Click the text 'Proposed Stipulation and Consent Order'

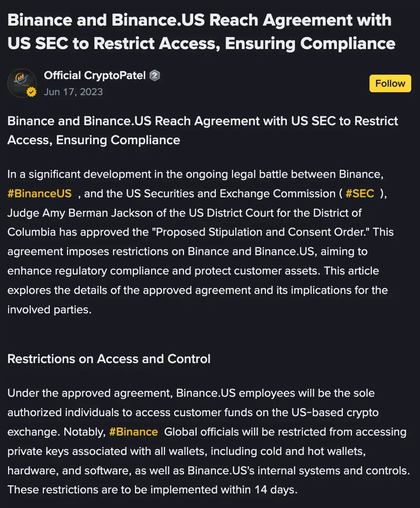point(260,232)
